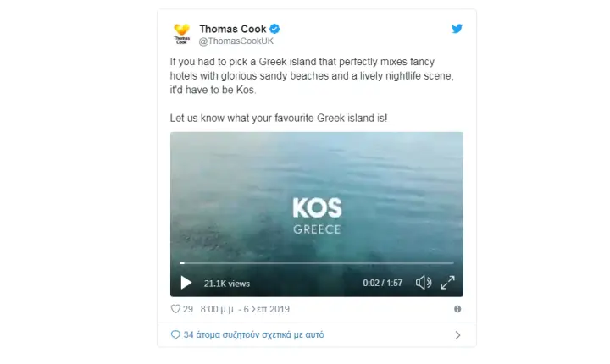Screen dimensions: 610x364
Task: Open the Thomas Cook account name
Action: (x=233, y=29)
